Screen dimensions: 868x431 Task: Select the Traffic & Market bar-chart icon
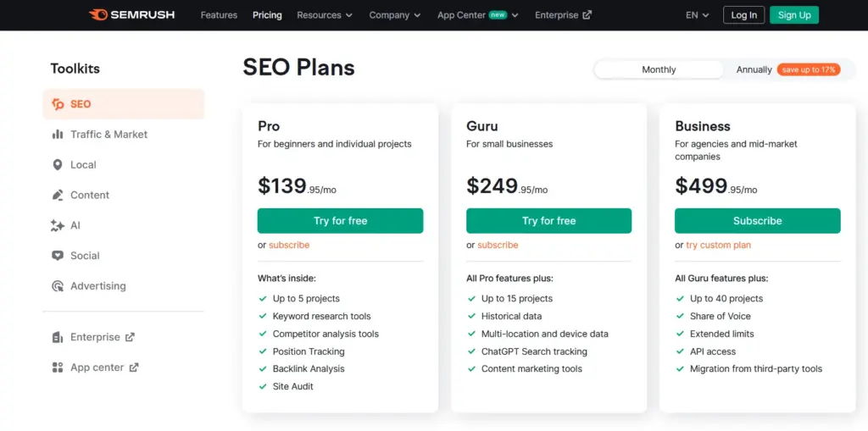(58, 135)
